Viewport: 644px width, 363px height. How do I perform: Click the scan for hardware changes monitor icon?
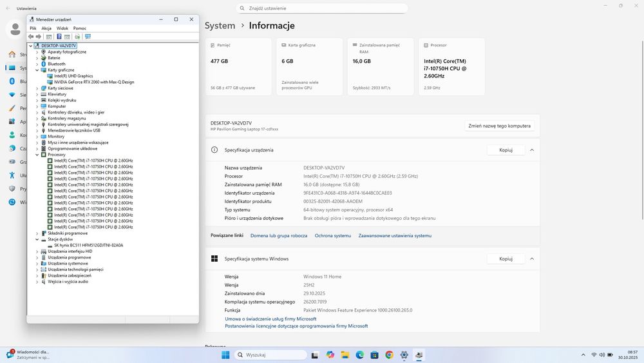pyautogui.click(x=88, y=37)
